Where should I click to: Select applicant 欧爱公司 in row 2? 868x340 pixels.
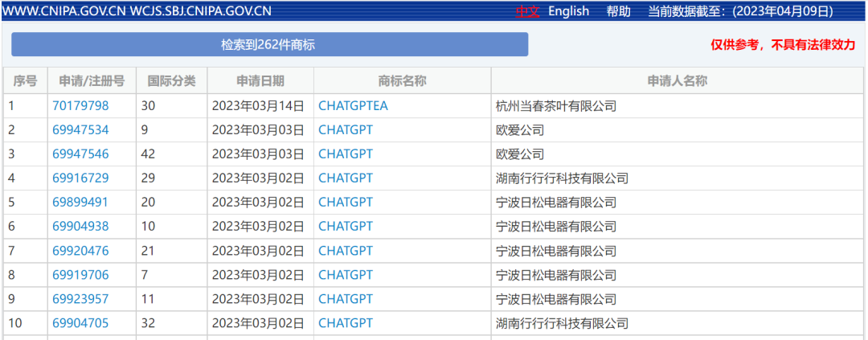pyautogui.click(x=520, y=130)
